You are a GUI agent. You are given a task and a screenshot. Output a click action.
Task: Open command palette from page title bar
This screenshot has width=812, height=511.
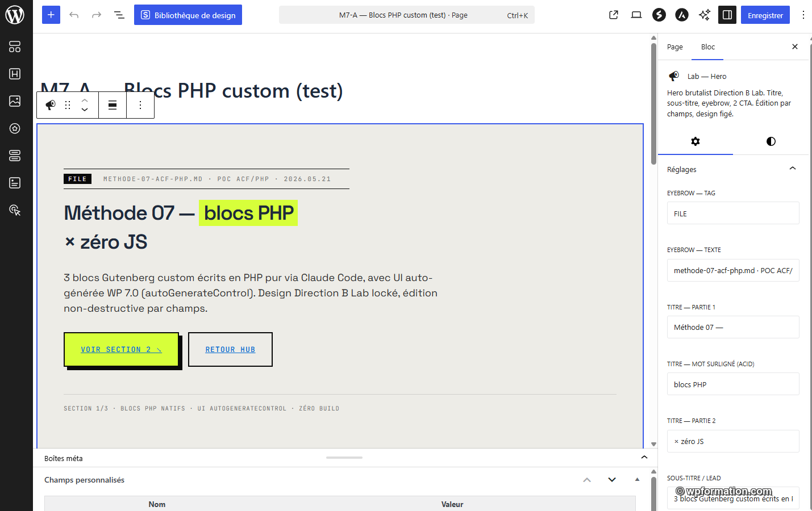point(407,15)
